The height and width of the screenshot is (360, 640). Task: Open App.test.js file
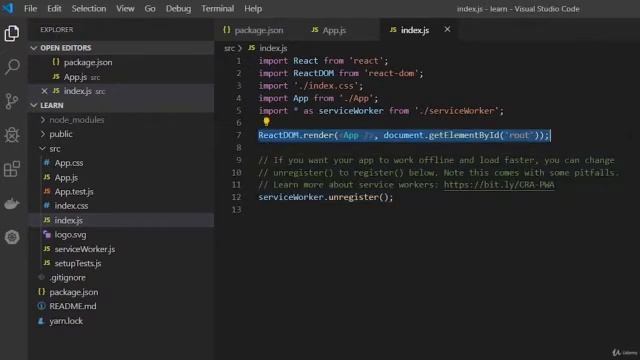(74, 191)
